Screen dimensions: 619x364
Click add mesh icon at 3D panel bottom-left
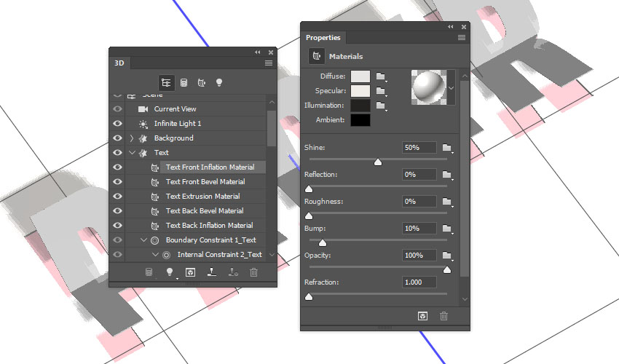click(149, 272)
